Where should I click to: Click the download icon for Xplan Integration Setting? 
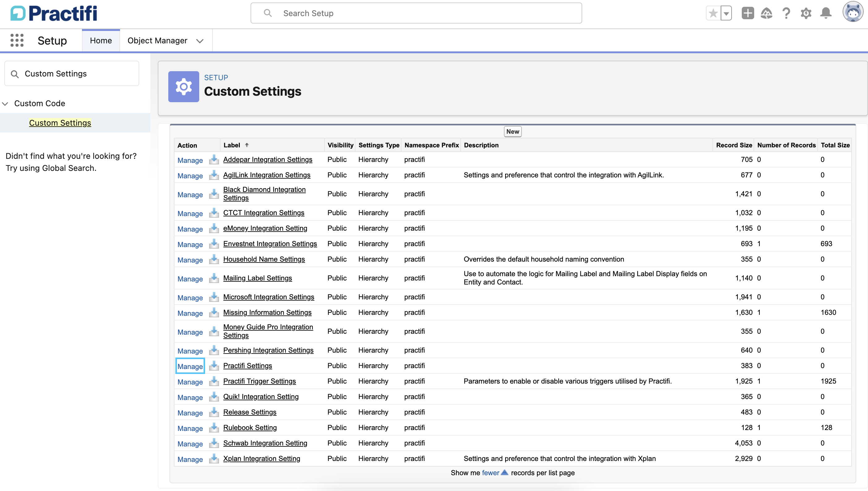tap(214, 459)
